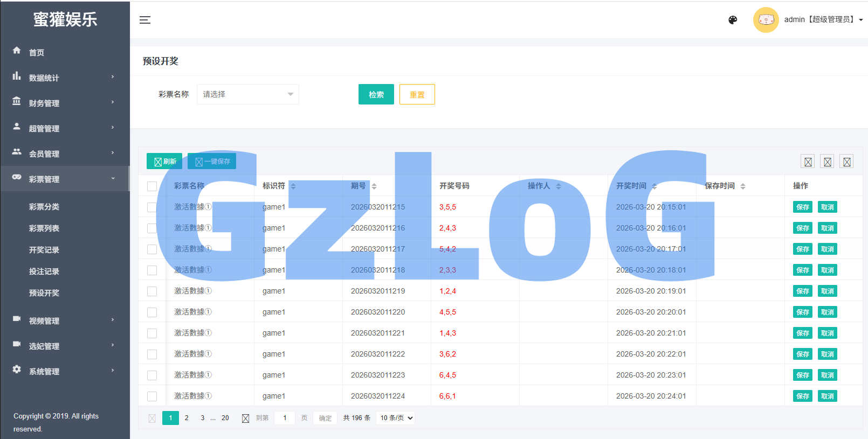868x439 pixels.
Task: Click the 数据统计 bar chart icon
Action: point(17,76)
